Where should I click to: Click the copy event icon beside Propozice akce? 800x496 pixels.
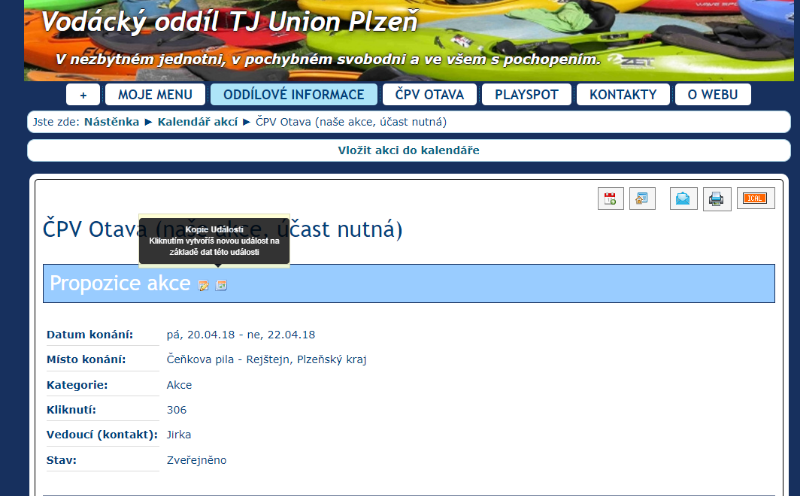[x=222, y=286]
